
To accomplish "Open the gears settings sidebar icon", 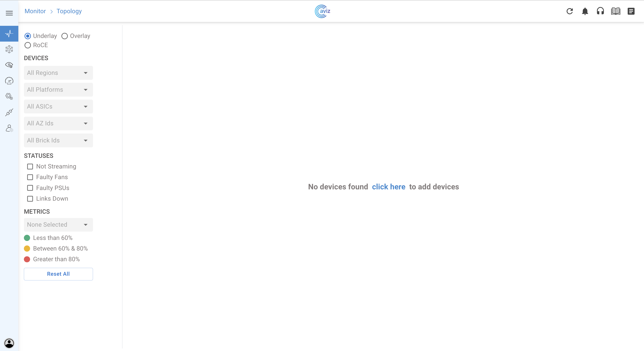I will [9, 97].
